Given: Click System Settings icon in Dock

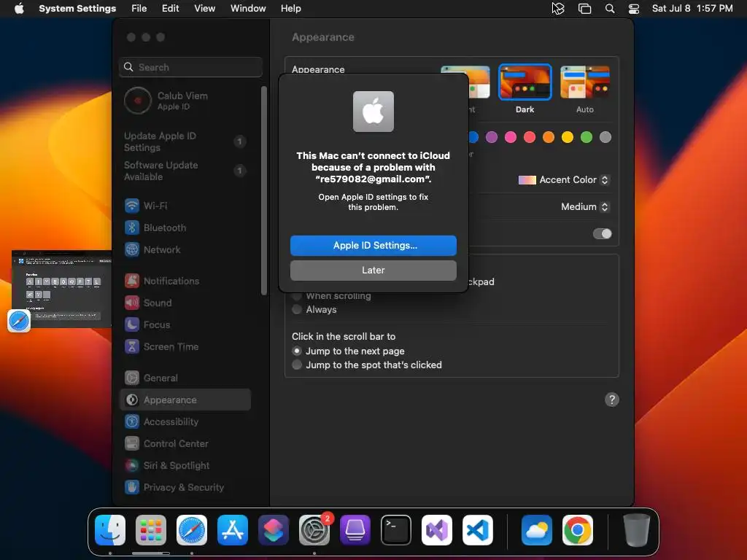Looking at the screenshot, I should [x=314, y=529].
